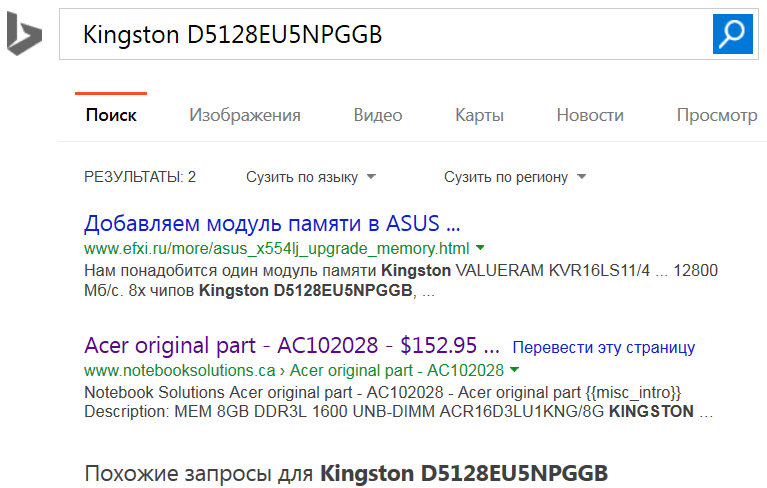Open the Видео tab

coord(378,115)
